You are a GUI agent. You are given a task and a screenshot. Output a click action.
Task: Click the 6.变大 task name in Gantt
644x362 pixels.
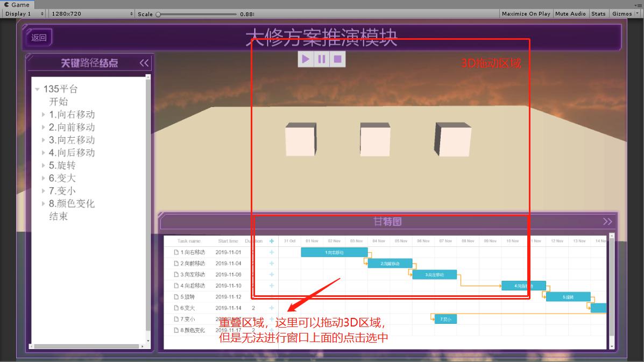[x=188, y=308]
